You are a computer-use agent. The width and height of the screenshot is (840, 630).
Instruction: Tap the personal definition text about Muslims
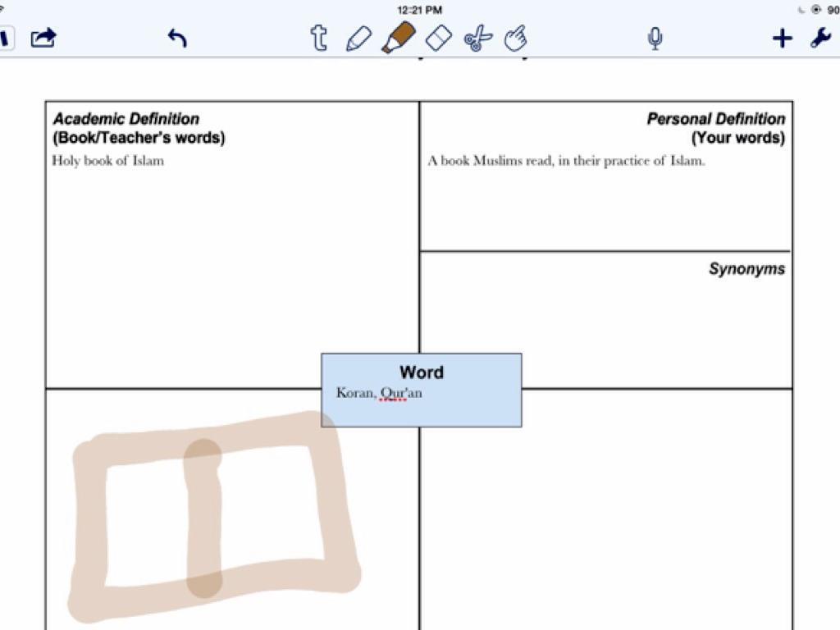(566, 161)
